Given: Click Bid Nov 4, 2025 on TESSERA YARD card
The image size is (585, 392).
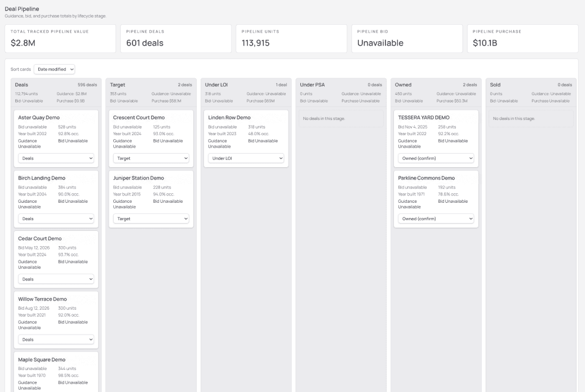Looking at the screenshot, I should [x=413, y=127].
